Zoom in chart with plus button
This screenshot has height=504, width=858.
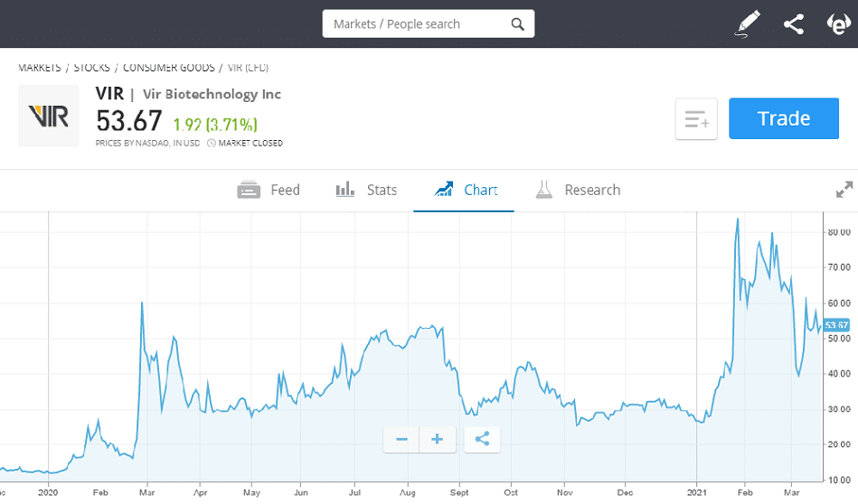click(438, 440)
